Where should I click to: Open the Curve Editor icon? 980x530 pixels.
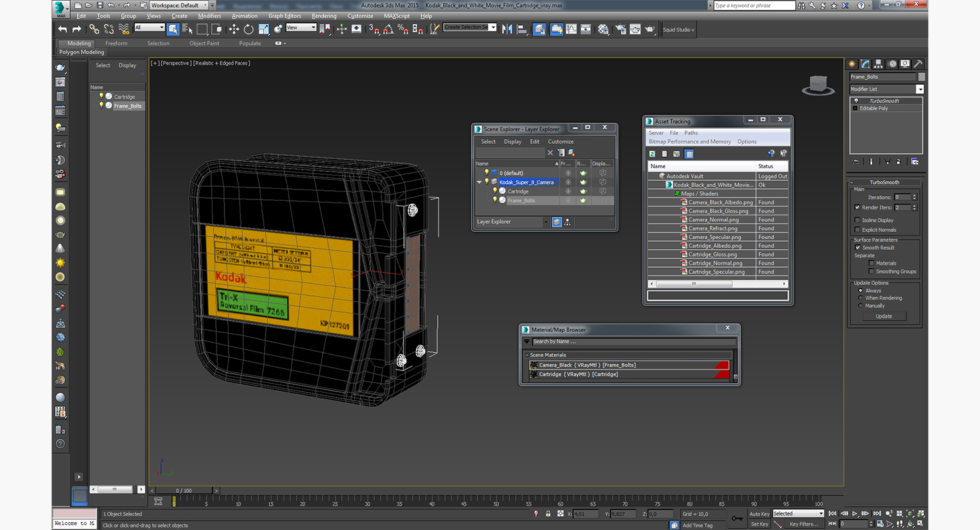571,29
